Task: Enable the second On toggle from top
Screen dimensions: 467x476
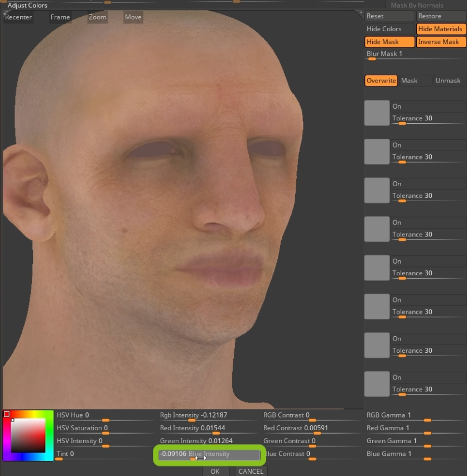Action: pos(429,145)
